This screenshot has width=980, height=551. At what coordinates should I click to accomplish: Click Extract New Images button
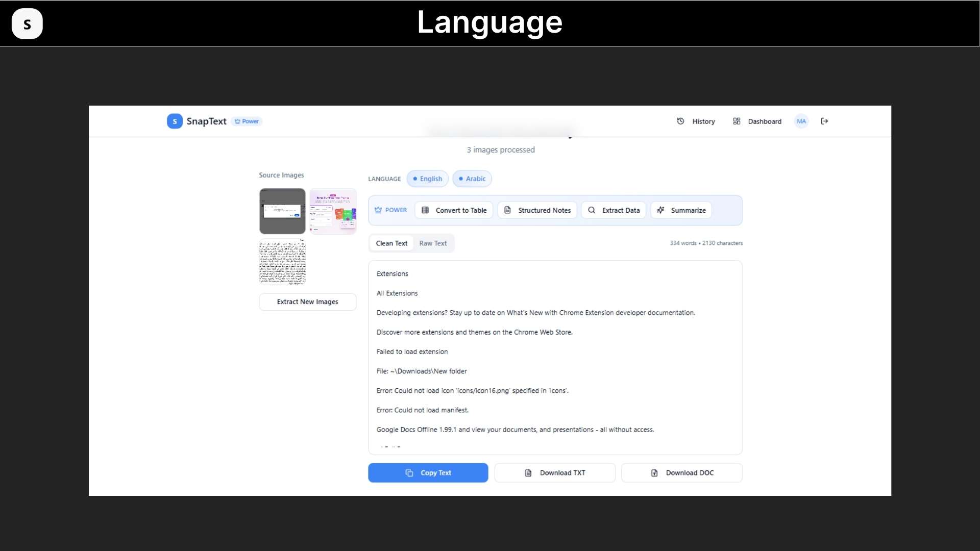point(307,302)
